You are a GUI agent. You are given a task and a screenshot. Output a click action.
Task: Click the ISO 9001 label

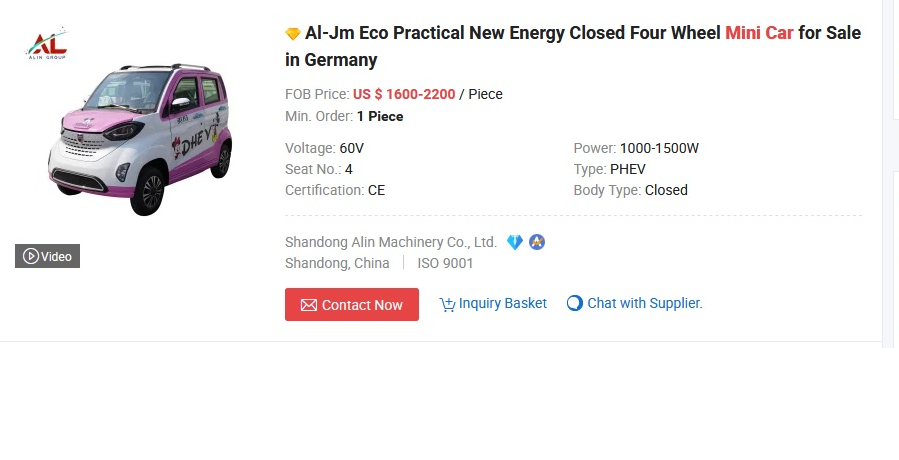pyautogui.click(x=445, y=263)
